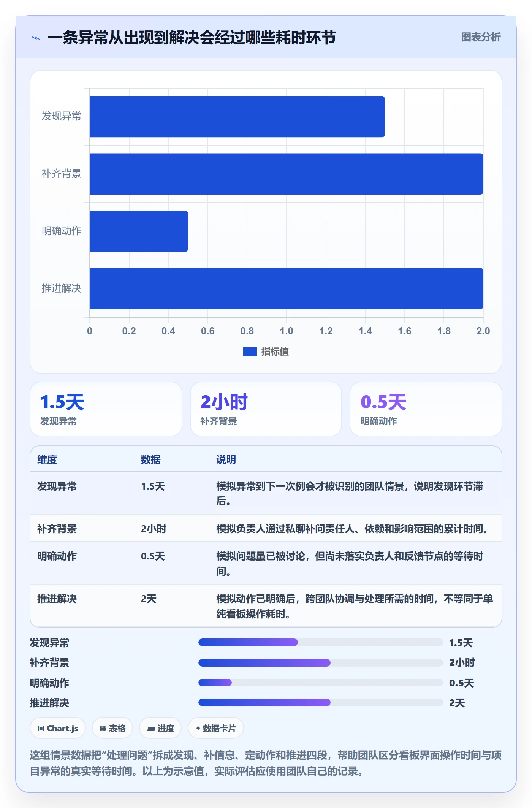Click the diamond icon in 数据卡片 chip

tap(198, 728)
